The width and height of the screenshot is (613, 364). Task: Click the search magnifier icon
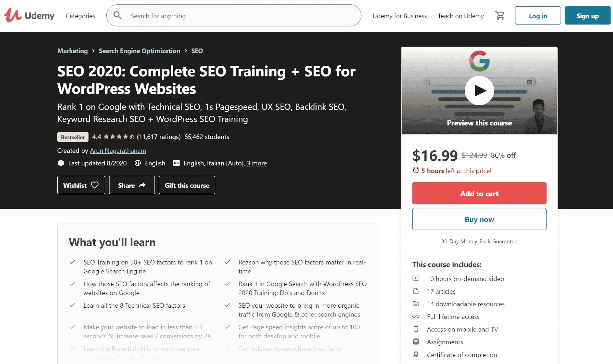[x=117, y=15]
